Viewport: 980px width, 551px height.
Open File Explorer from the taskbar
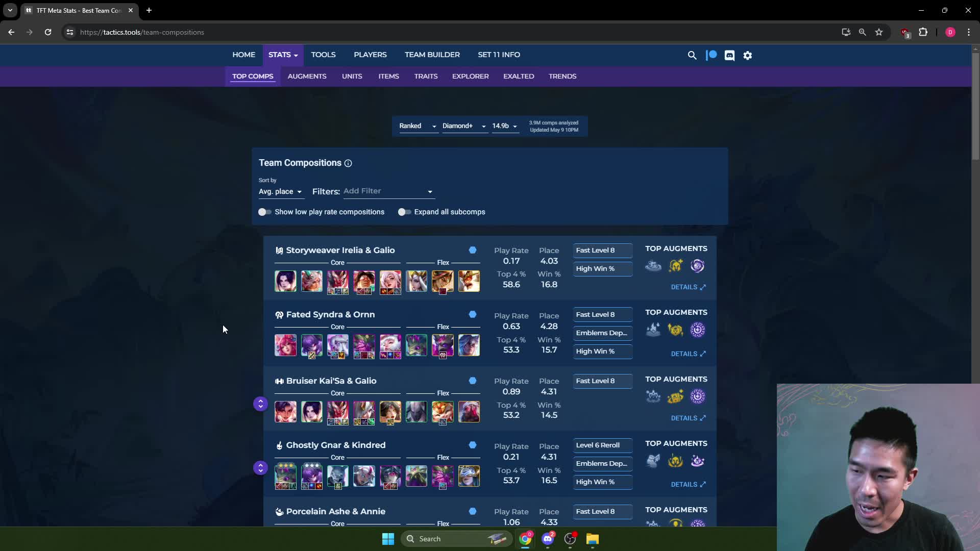tap(592, 539)
